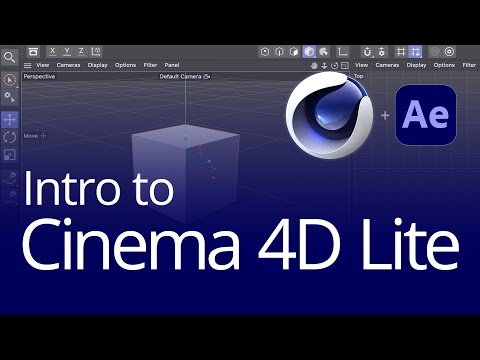This screenshot has width=480, height=360.
Task: Select the highlighted Model mode icon
Action: [x=309, y=52]
